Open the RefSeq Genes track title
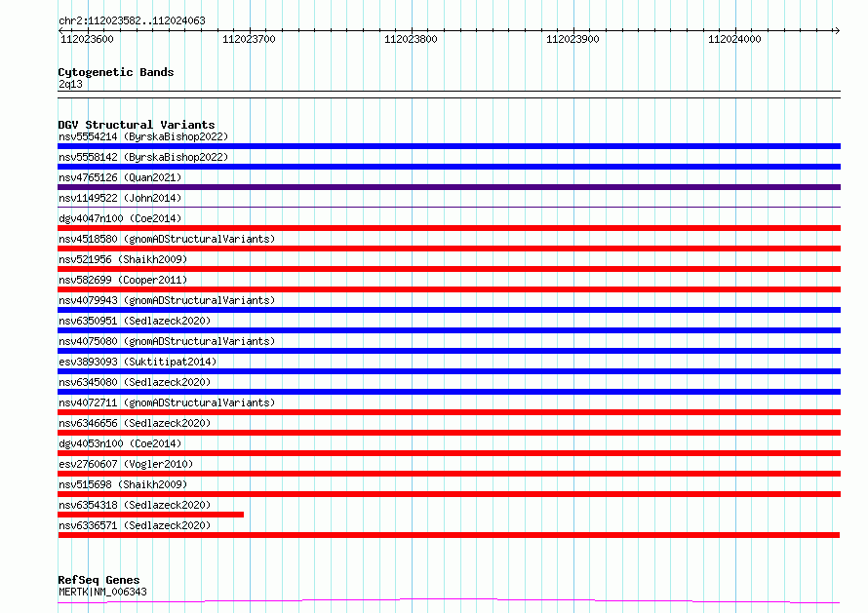868x613 pixels. point(99,580)
